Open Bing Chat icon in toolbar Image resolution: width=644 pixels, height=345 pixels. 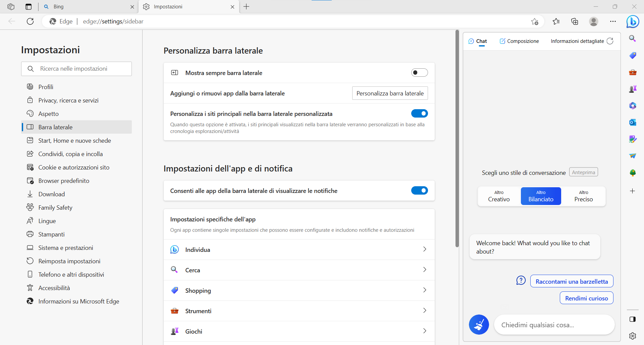point(633,21)
